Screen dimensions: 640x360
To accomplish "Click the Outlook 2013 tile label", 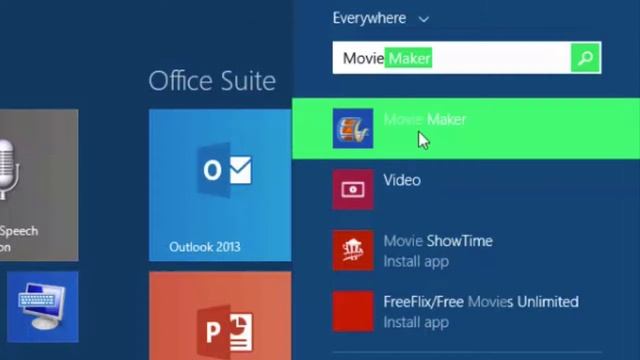I will [x=204, y=247].
